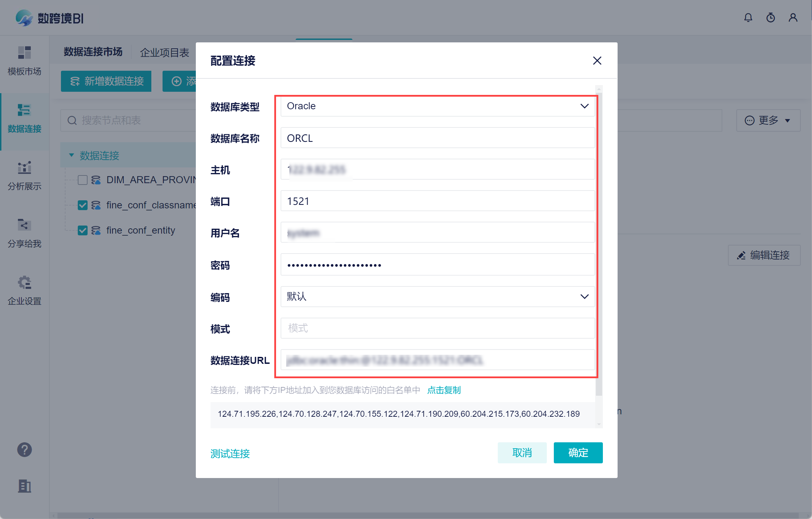The image size is (812, 519).
Task: Expand the 编码 默认 dropdown
Action: pos(437,297)
